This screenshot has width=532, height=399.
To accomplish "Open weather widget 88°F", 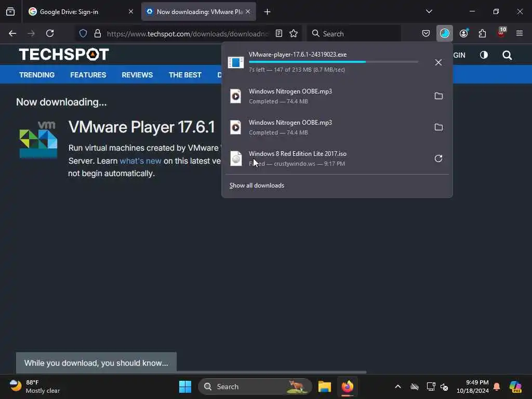I will pos(34,387).
